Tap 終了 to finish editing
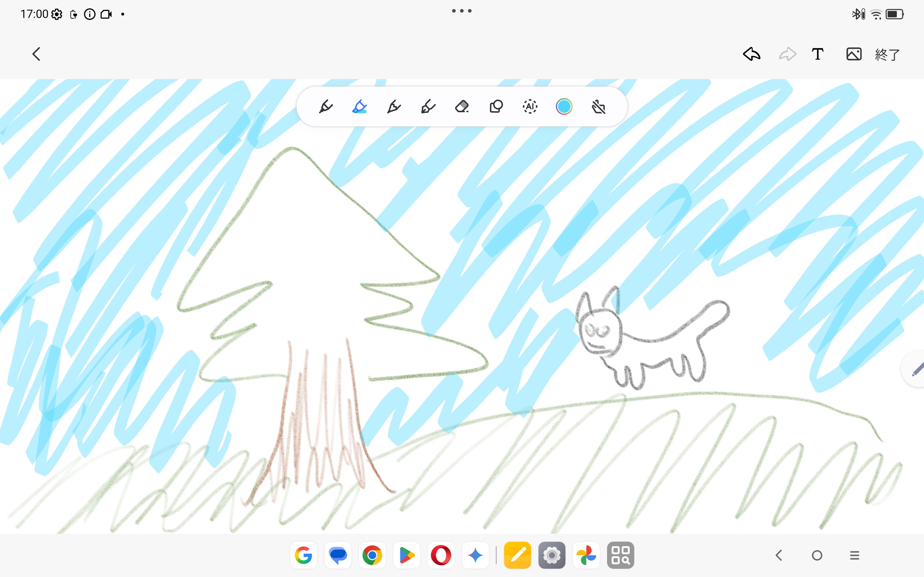 point(887,55)
